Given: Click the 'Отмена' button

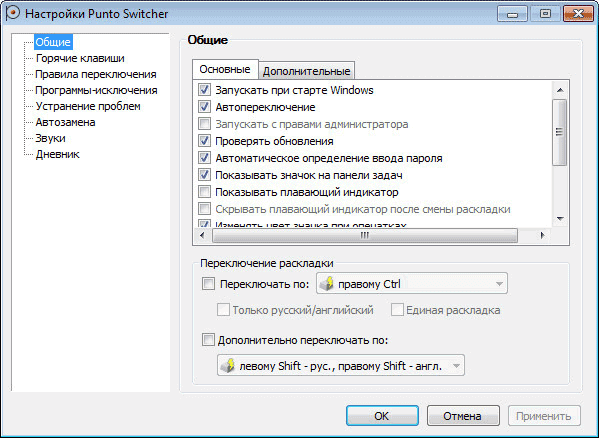Looking at the screenshot, I should (463, 415).
